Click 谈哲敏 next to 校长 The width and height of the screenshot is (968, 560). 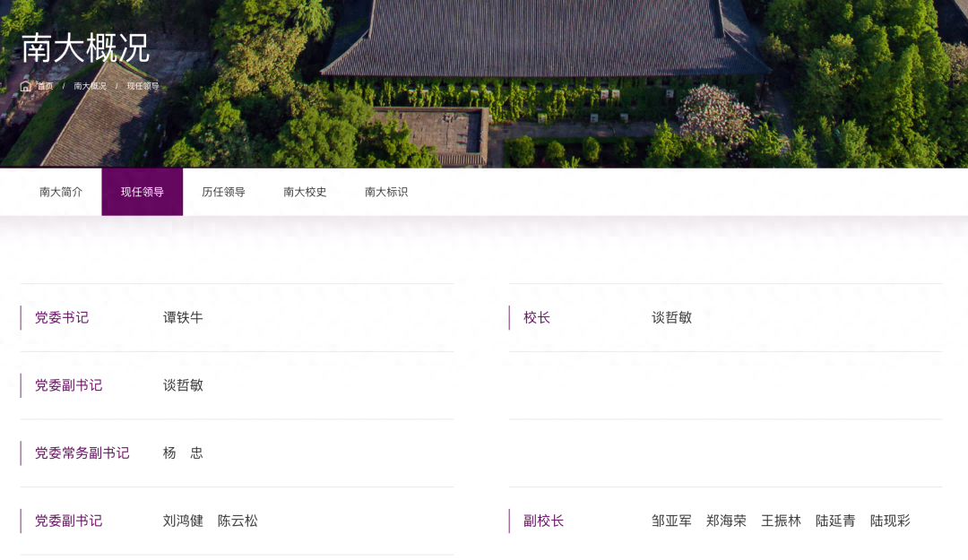[x=671, y=317]
